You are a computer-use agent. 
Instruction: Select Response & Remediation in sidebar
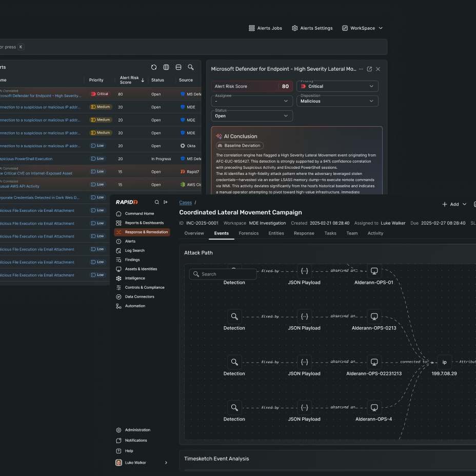point(142,232)
